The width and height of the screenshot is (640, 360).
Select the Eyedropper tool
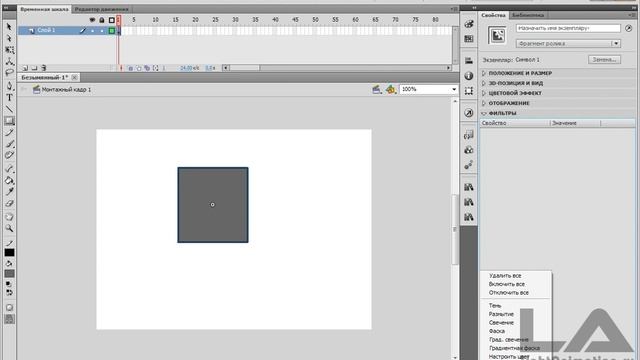(9, 191)
